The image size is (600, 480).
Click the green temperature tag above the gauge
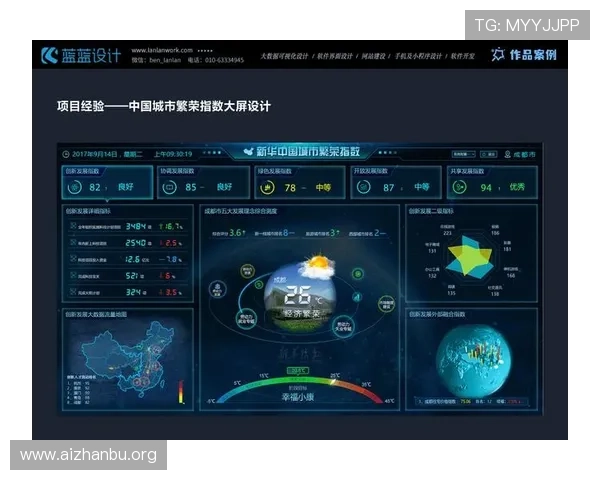[x=298, y=371]
